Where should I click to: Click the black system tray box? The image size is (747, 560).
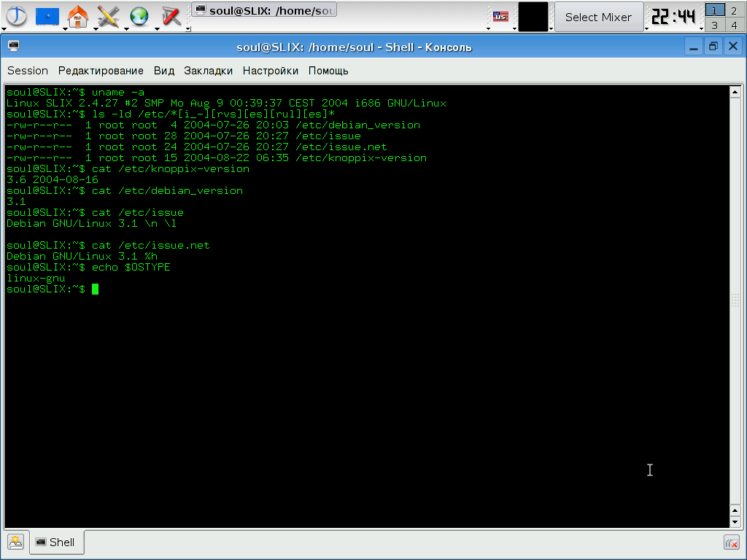[x=533, y=17]
